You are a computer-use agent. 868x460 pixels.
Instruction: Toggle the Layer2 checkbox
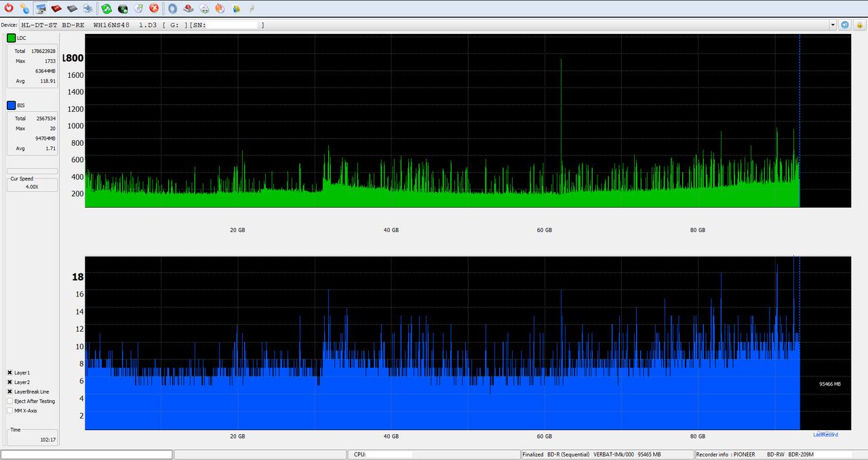tap(10, 382)
